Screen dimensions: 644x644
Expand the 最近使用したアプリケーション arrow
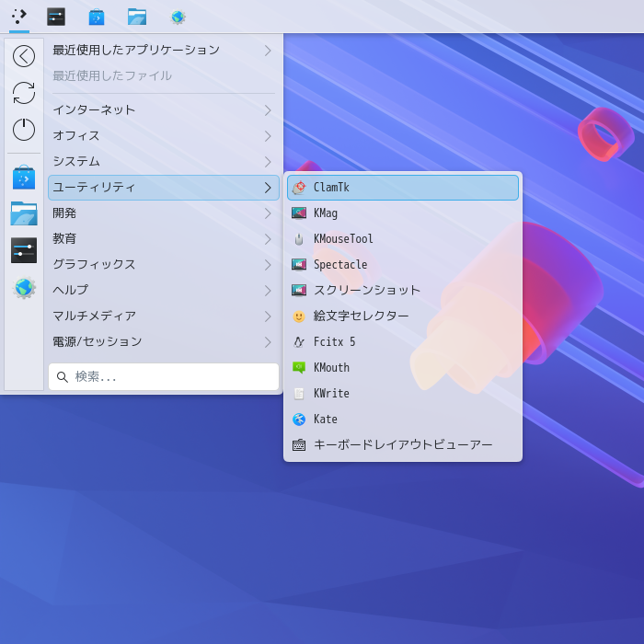[268, 51]
